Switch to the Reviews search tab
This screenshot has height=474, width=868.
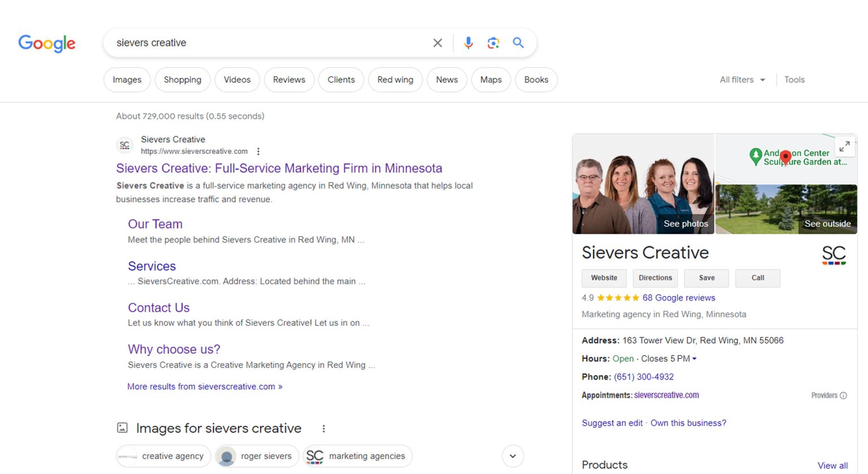[289, 80]
